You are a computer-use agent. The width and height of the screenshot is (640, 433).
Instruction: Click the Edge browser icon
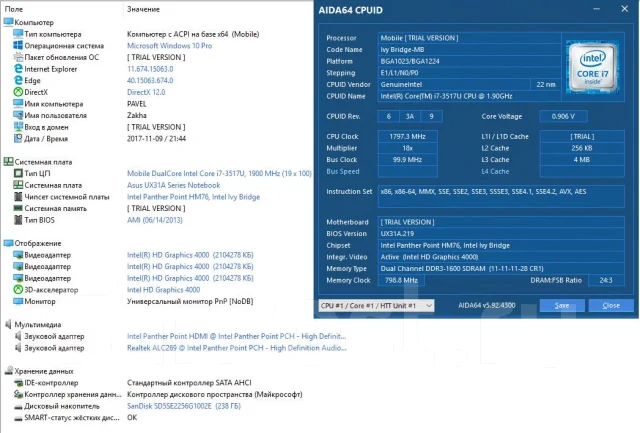point(18,80)
